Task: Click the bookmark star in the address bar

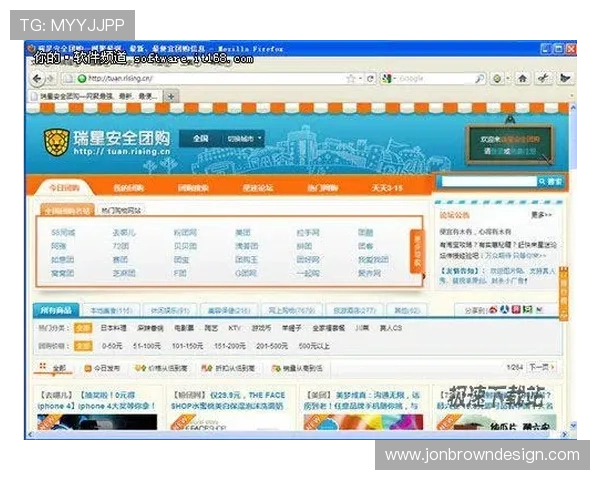Action: (351, 78)
